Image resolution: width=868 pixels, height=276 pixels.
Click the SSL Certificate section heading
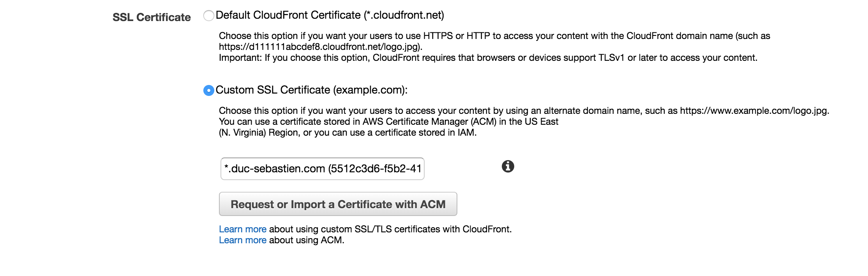152,17
